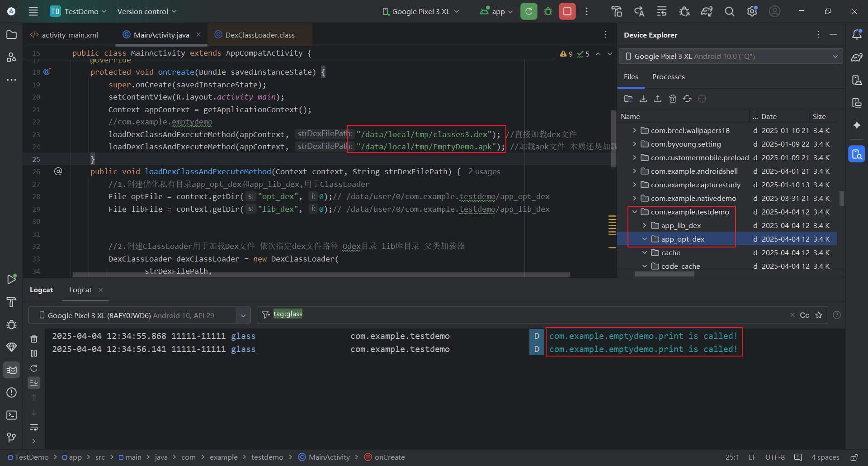868x466 pixels.
Task: Open Device Explorer options menu
Action: click(818, 35)
